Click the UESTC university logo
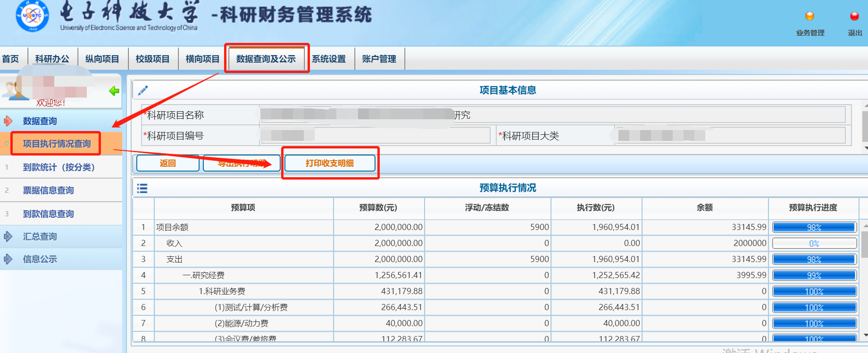Viewport: 868px width, 353px height. click(x=32, y=16)
